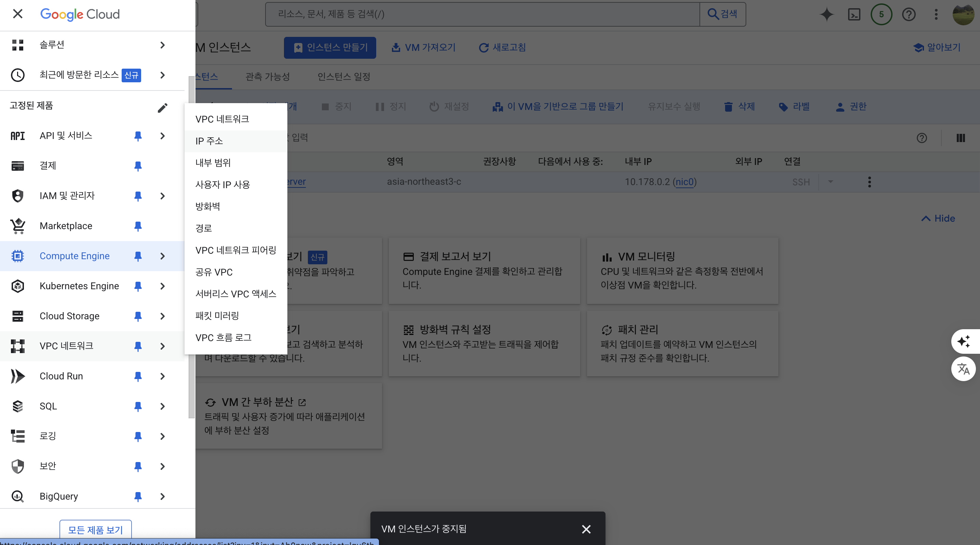Screen dimensions: 980x545
Task: Open API 및 서비스 icon
Action: coord(17,136)
